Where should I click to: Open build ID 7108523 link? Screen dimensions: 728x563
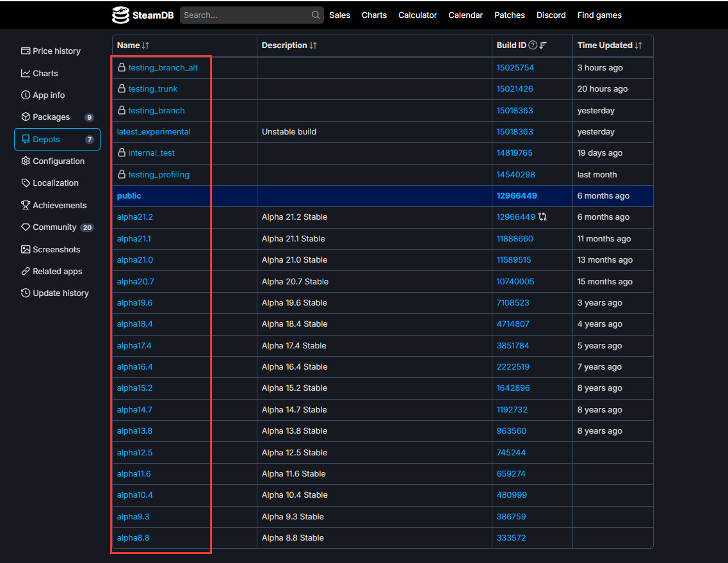tap(513, 303)
